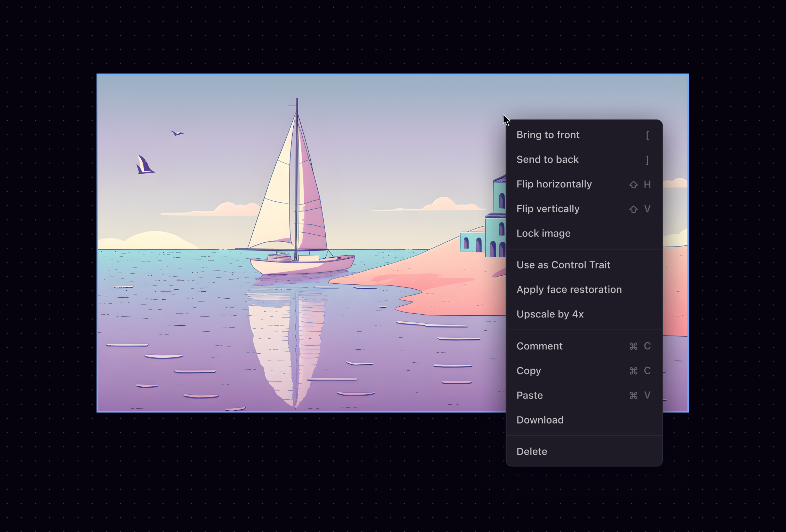Click Flip vertically menu entry
This screenshot has width=786, height=532.
(584, 209)
